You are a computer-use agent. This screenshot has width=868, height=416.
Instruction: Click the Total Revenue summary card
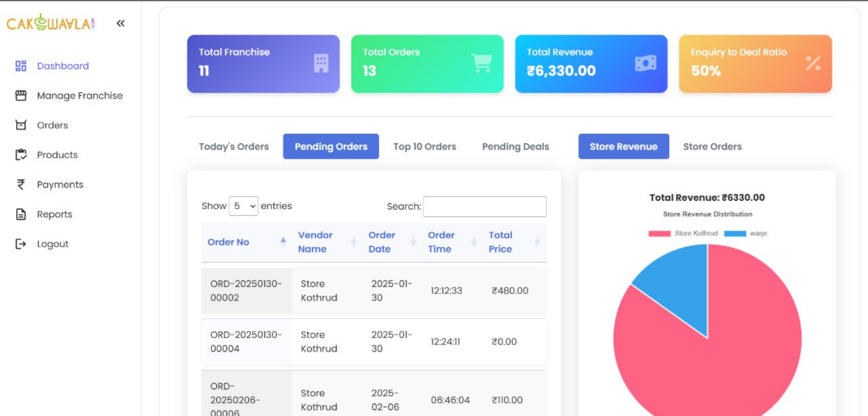(591, 64)
